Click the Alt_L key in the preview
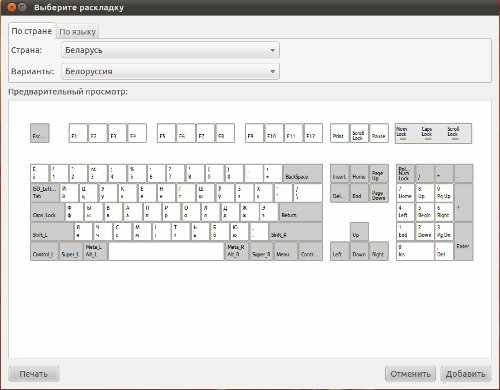Screen dimensions: 500x390 (96, 251)
